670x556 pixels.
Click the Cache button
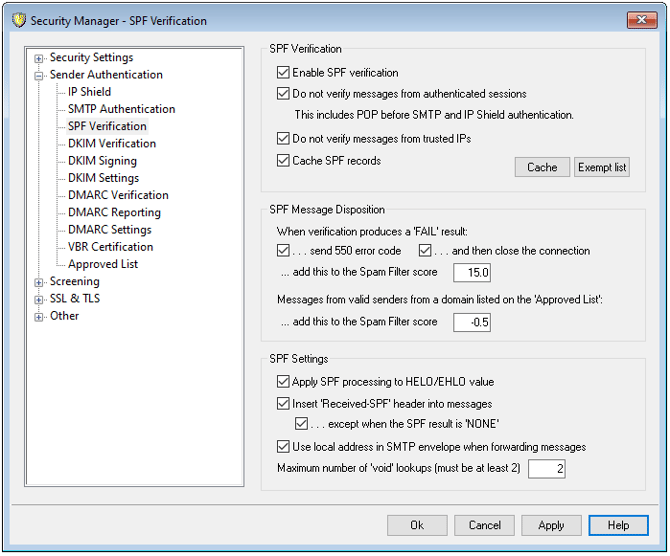[x=542, y=167]
